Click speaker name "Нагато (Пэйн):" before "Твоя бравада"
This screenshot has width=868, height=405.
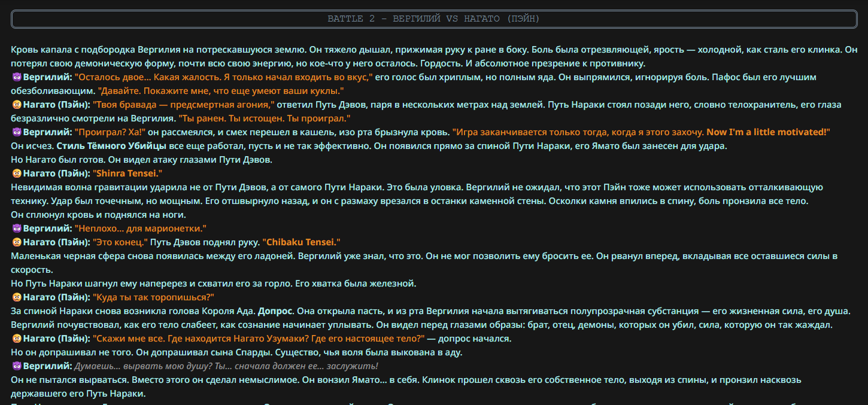click(57, 105)
